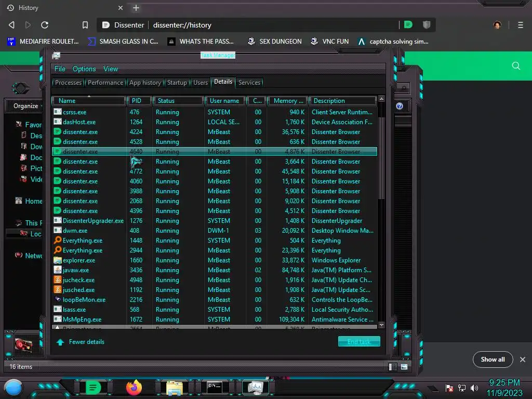Open the Start orb

tap(13, 388)
